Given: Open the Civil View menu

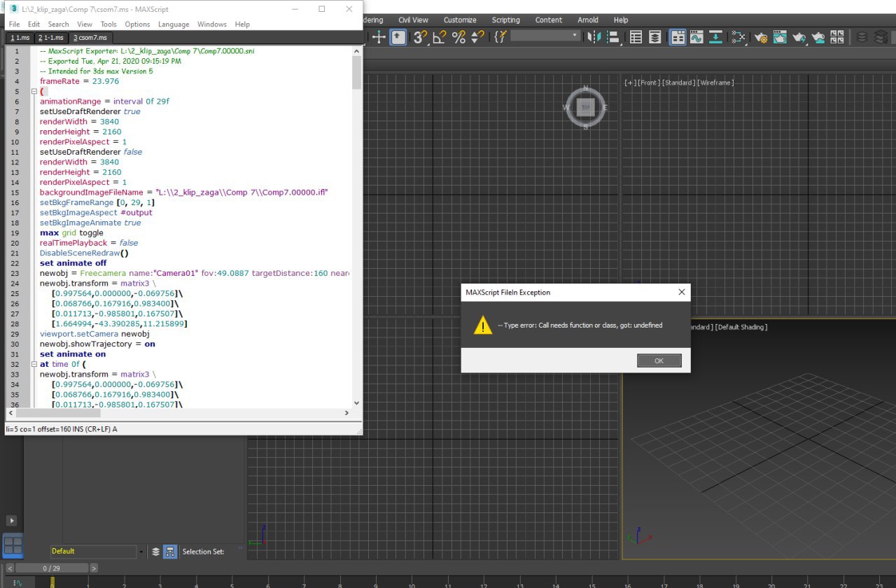Looking at the screenshot, I should (413, 20).
